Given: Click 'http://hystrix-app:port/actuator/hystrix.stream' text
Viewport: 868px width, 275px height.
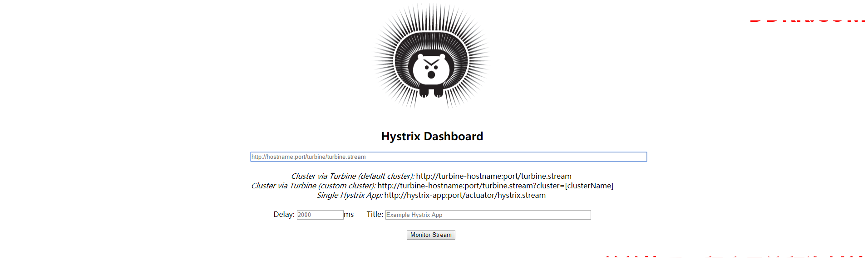Looking at the screenshot, I should [465, 195].
